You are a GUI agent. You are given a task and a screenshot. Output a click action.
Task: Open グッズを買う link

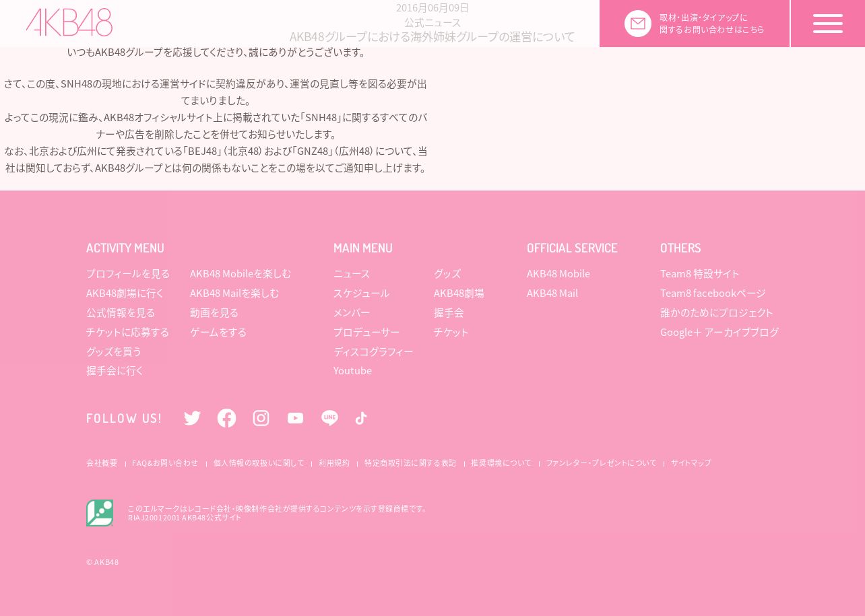click(114, 351)
